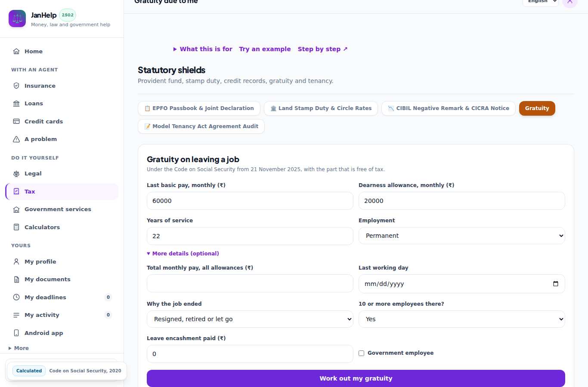Open the Why the job ended dropdown
The width and height of the screenshot is (588, 387).
[250, 319]
